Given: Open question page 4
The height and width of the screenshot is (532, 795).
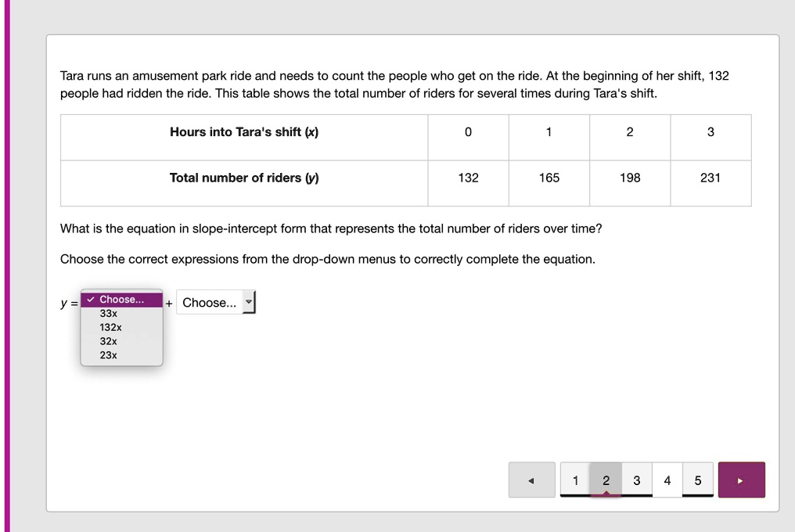Looking at the screenshot, I should [667, 480].
